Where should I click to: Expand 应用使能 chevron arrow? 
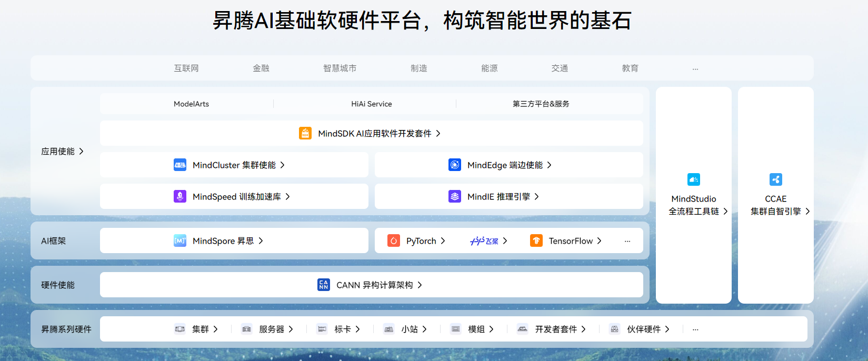coord(81,151)
